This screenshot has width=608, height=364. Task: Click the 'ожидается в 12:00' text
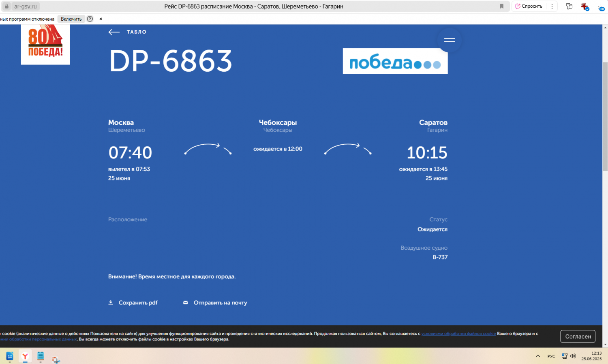(278, 149)
